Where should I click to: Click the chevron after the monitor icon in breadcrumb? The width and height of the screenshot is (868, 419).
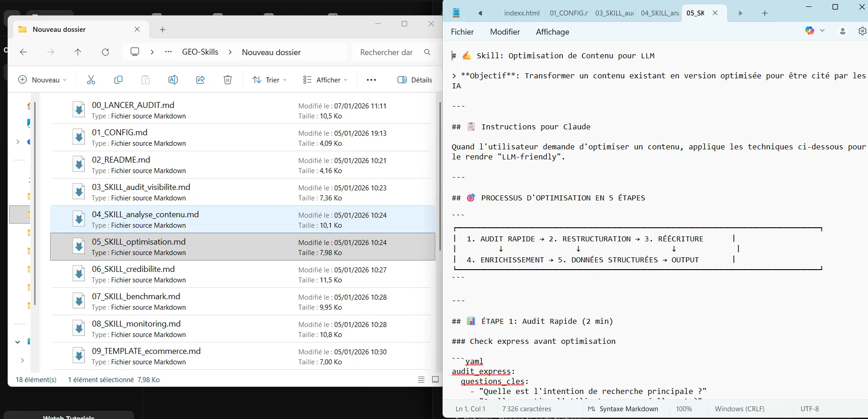152,52
